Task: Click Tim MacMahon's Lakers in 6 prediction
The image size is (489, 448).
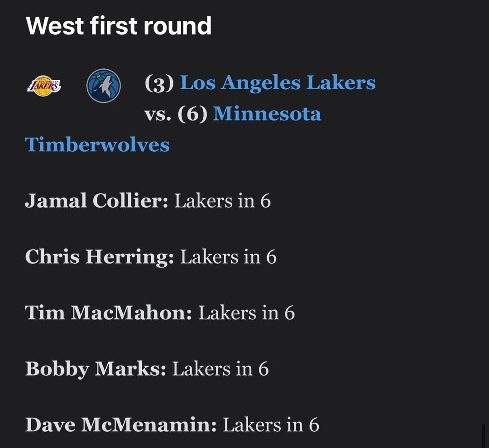Action: point(246,313)
